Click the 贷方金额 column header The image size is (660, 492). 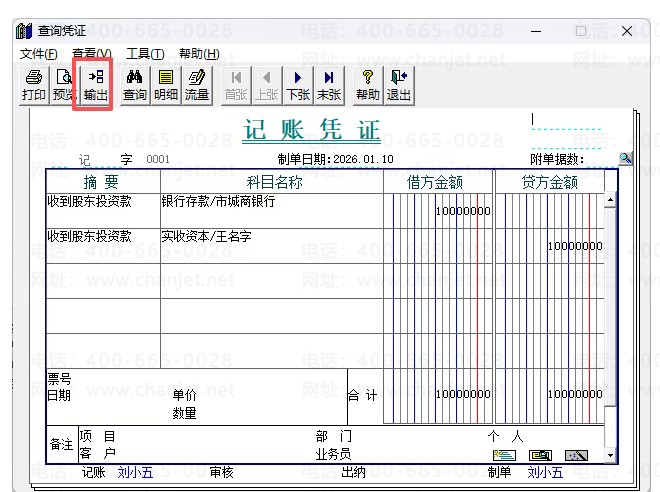click(x=550, y=182)
